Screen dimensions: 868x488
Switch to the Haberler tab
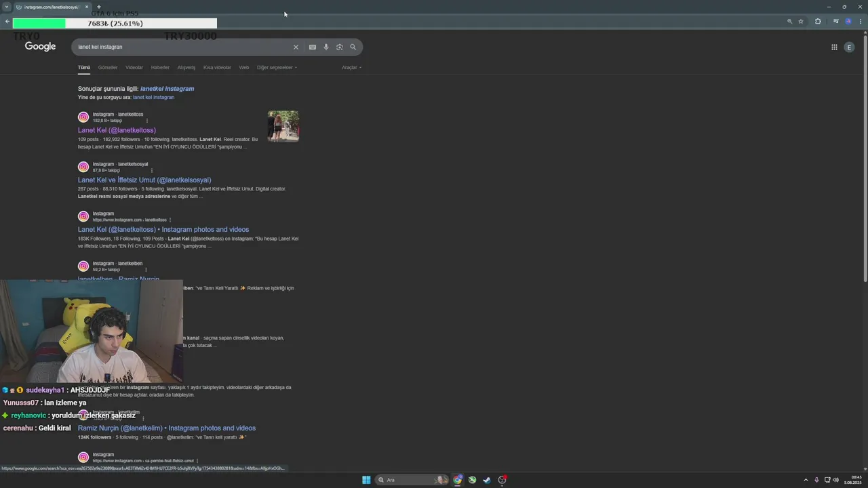(160, 68)
